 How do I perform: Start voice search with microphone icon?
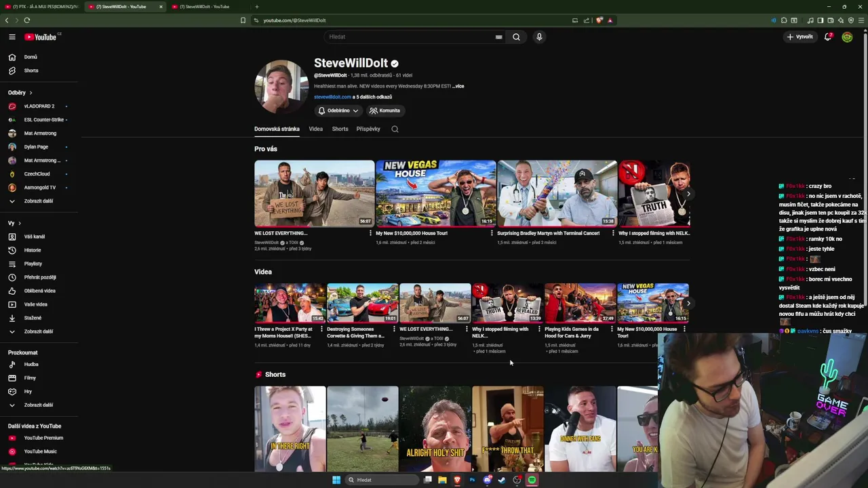[539, 37]
